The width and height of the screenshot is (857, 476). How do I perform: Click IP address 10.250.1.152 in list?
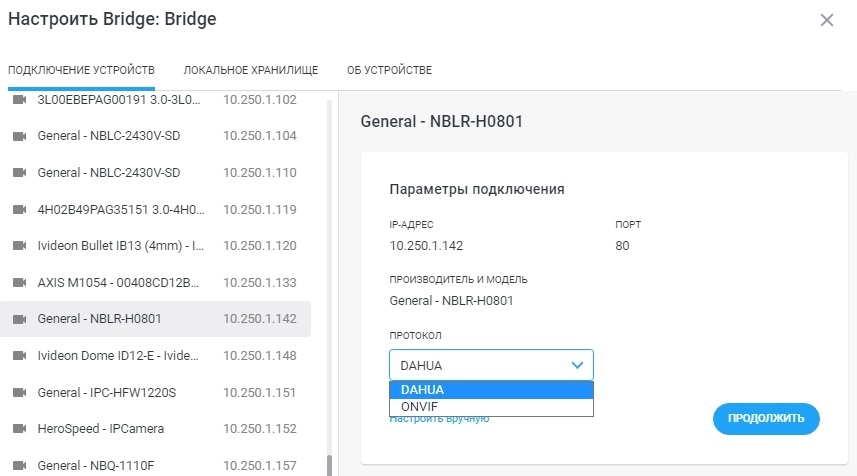click(260, 429)
